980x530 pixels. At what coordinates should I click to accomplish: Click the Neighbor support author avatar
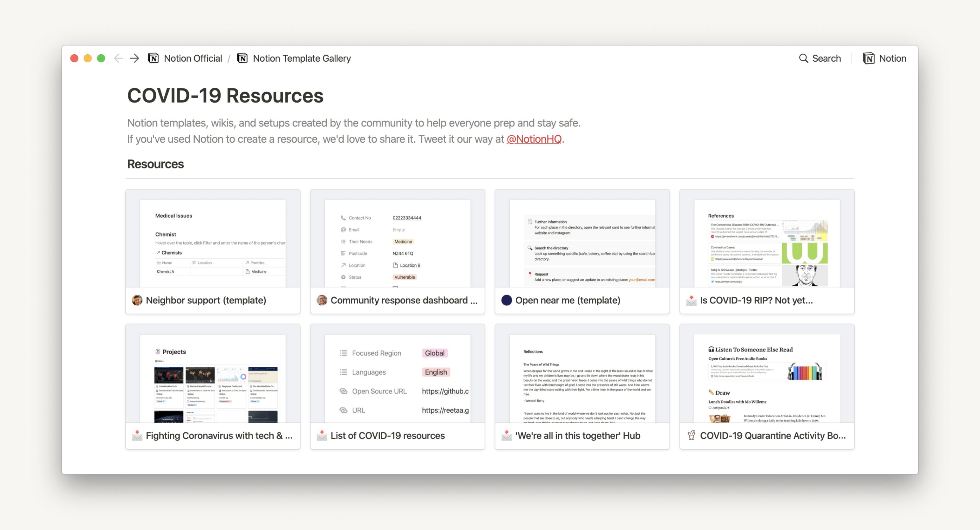(137, 300)
